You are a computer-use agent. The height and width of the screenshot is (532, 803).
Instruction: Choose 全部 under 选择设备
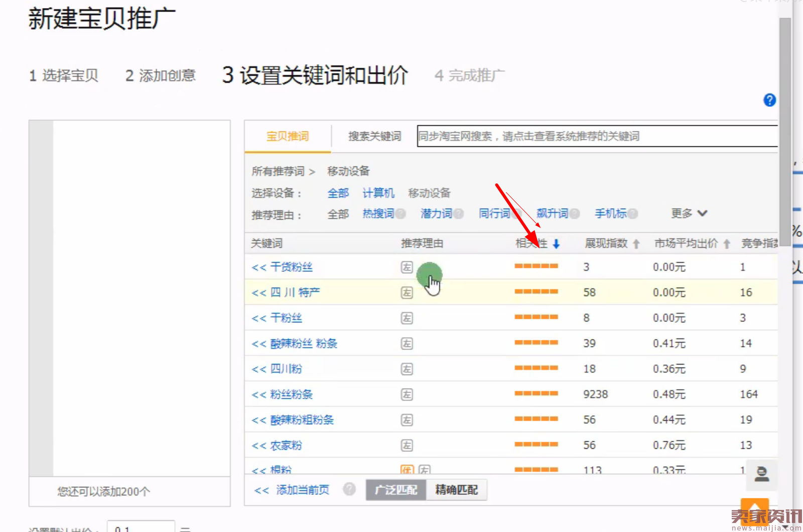click(x=338, y=193)
